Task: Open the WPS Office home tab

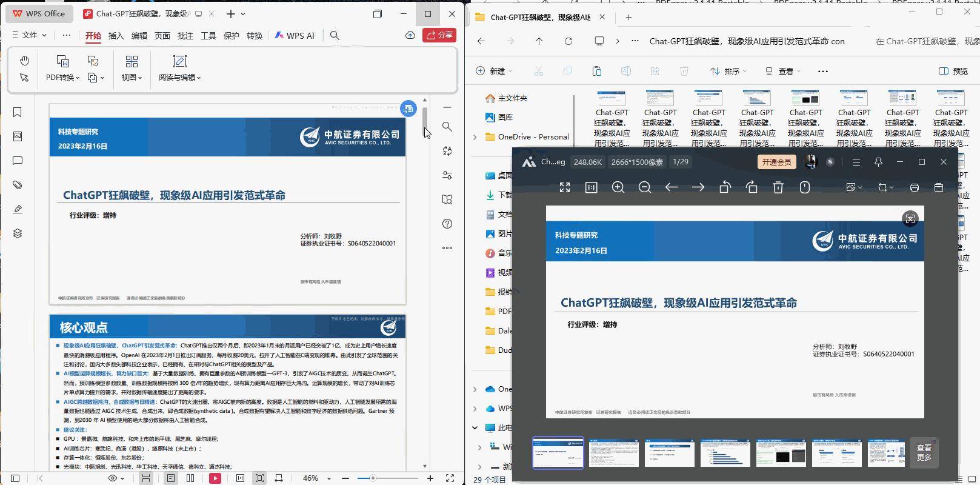Action: (39, 13)
